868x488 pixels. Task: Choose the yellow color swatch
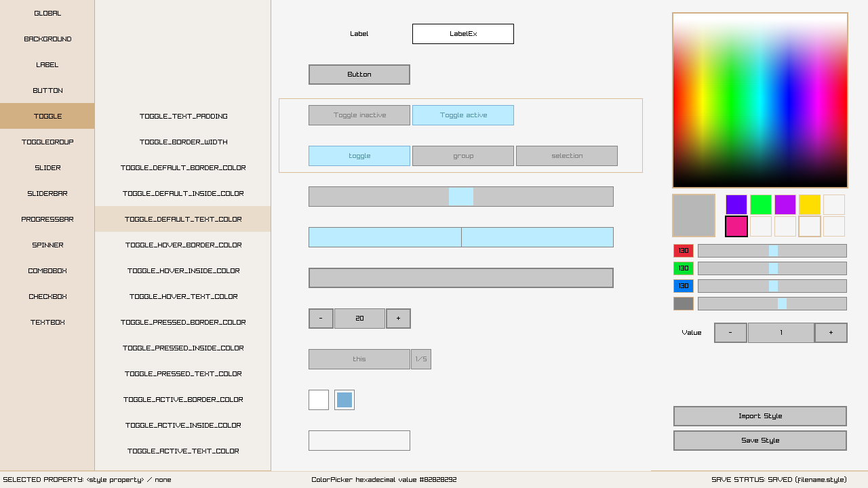click(x=810, y=205)
